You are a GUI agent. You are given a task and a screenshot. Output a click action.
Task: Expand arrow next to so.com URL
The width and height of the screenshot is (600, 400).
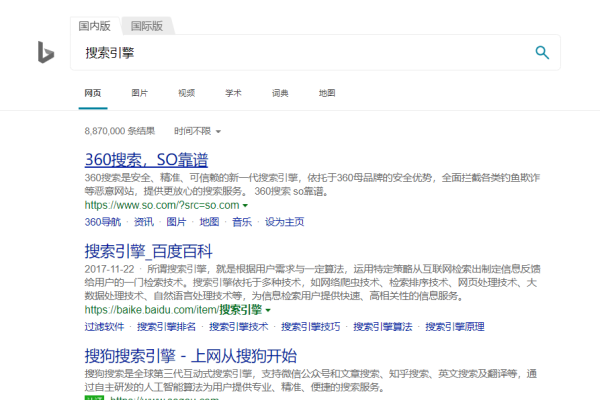pyautogui.click(x=245, y=206)
